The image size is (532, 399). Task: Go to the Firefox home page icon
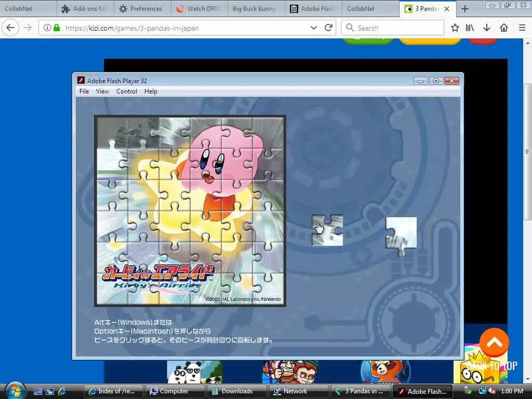click(504, 28)
